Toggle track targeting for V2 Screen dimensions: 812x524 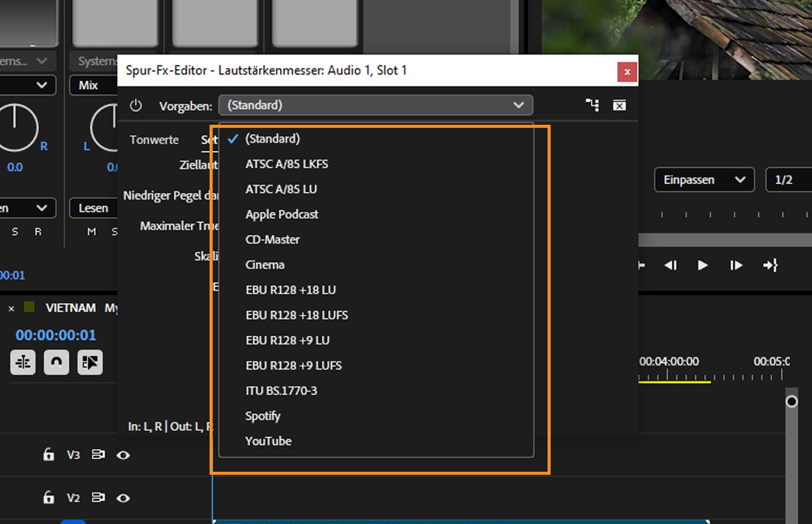(74, 498)
